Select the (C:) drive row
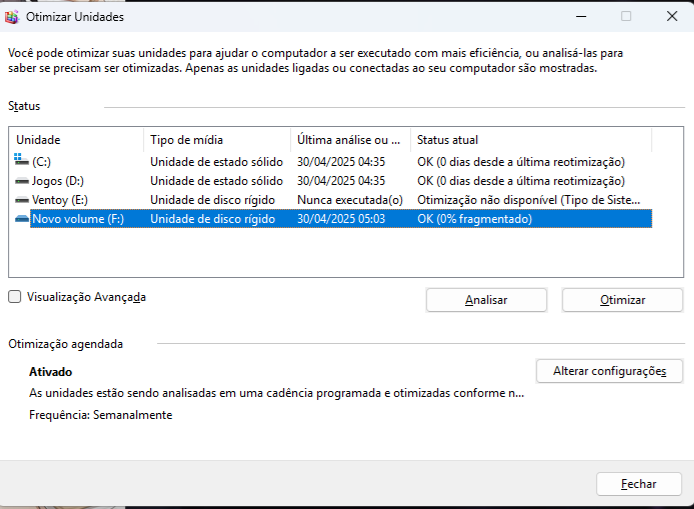Image resolution: width=694 pixels, height=509 pixels. coord(333,162)
